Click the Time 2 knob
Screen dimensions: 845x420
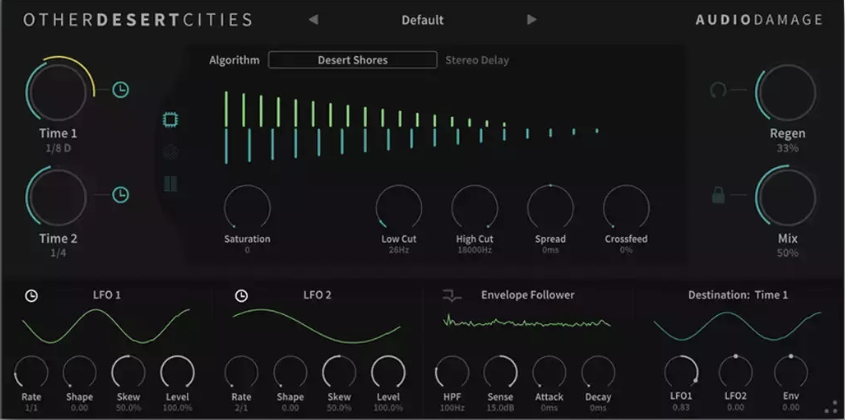click(x=58, y=197)
